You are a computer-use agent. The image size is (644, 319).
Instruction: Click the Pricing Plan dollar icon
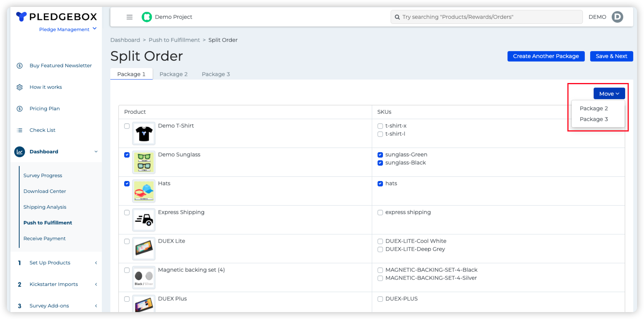[20, 109]
